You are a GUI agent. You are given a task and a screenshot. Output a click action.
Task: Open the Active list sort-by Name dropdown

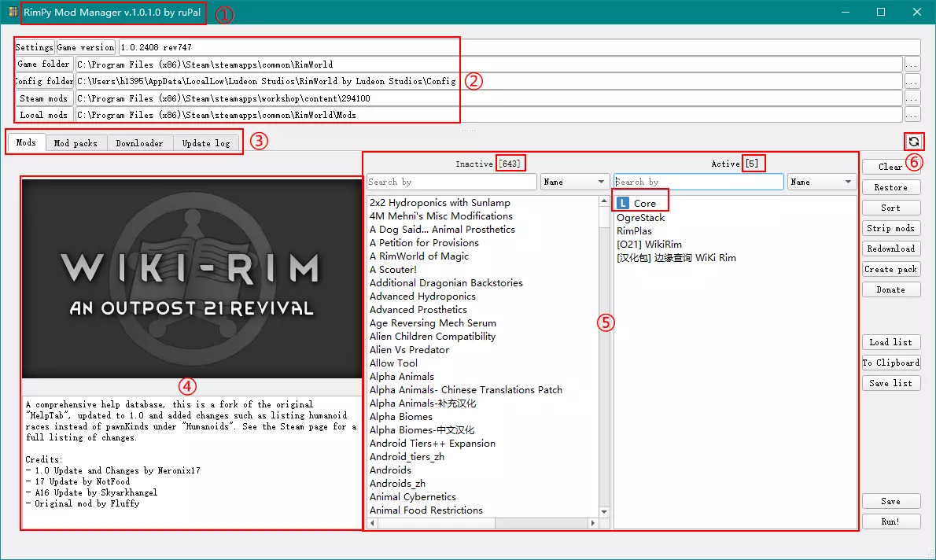[822, 182]
